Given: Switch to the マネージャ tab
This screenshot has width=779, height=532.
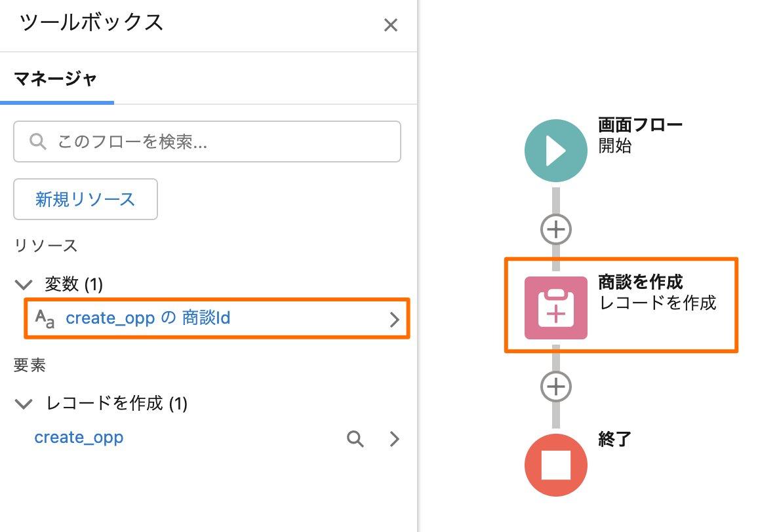Looking at the screenshot, I should tap(56, 79).
